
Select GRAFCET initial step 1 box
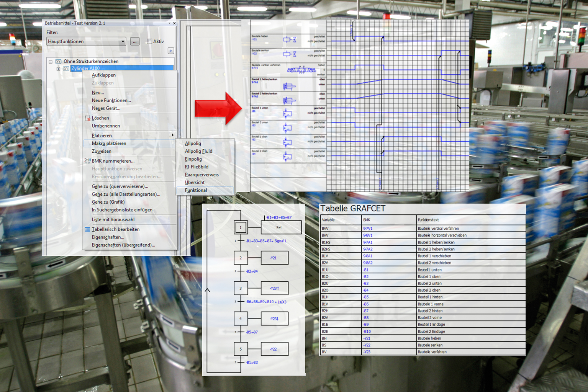[x=241, y=227]
